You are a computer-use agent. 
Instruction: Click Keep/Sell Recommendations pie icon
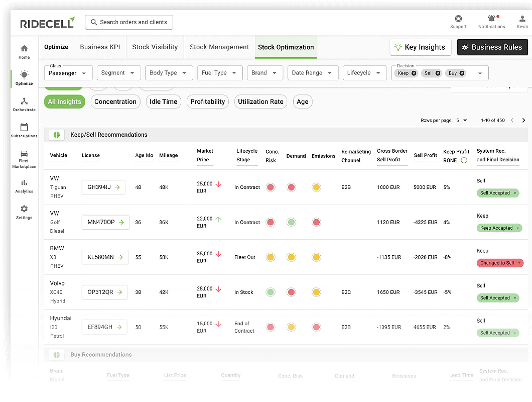57,135
